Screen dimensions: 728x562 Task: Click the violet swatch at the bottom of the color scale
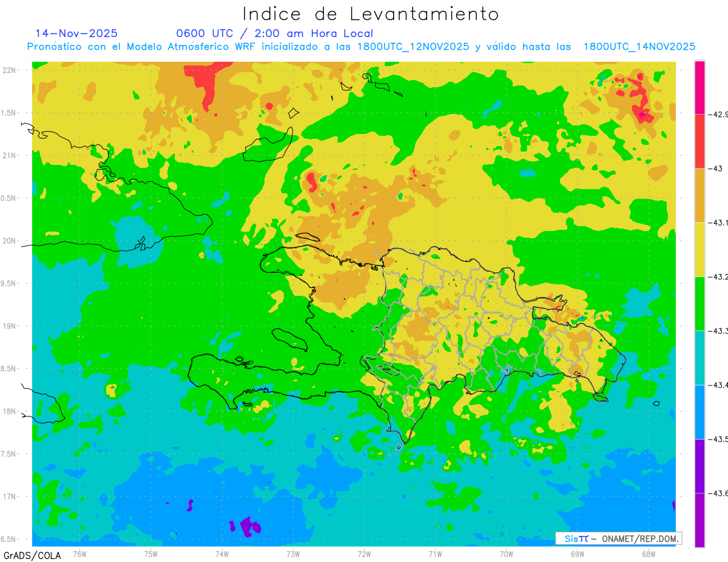[699, 520]
